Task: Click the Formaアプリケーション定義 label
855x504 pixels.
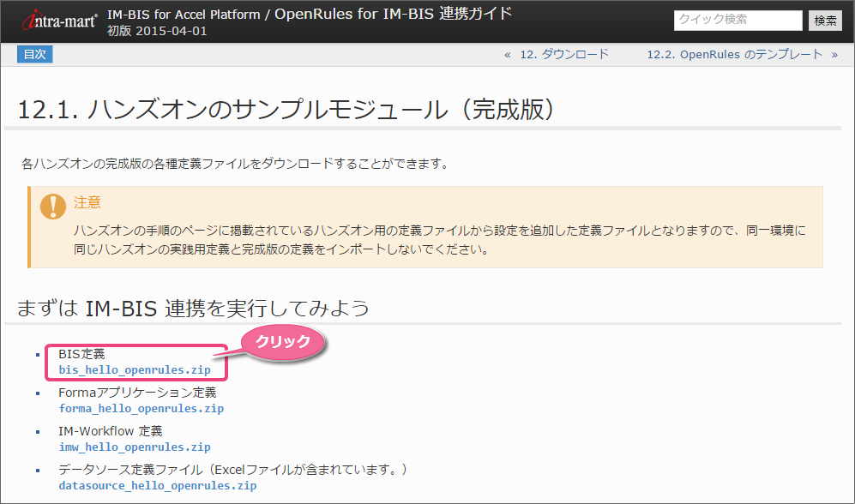Action: coord(137,393)
